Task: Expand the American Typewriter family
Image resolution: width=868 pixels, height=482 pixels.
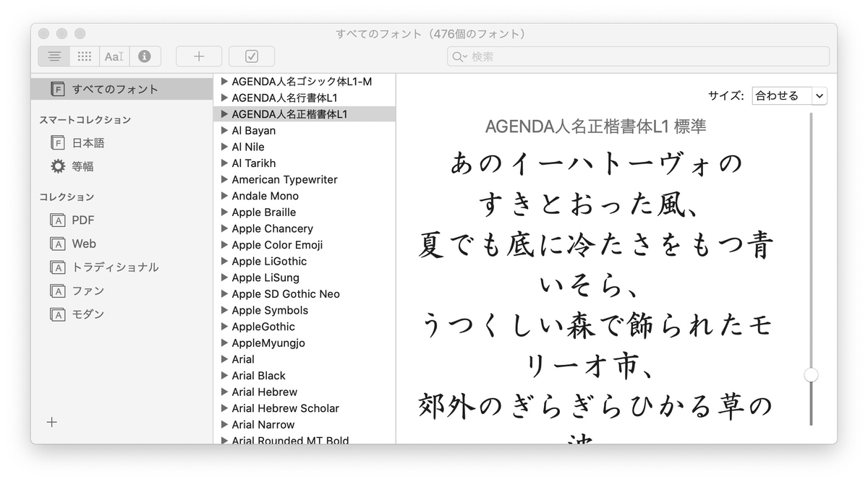Action: [x=224, y=179]
